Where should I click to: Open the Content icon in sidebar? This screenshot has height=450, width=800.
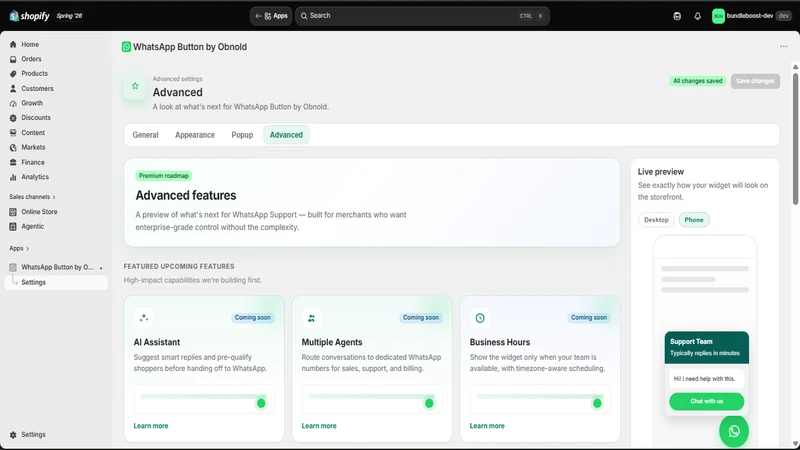point(13,133)
